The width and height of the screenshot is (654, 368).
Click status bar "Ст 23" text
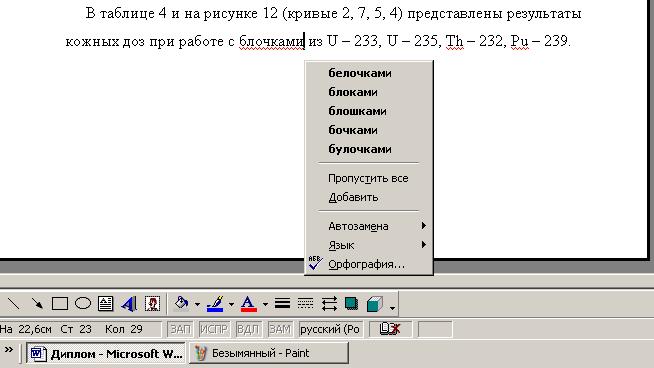click(76, 329)
